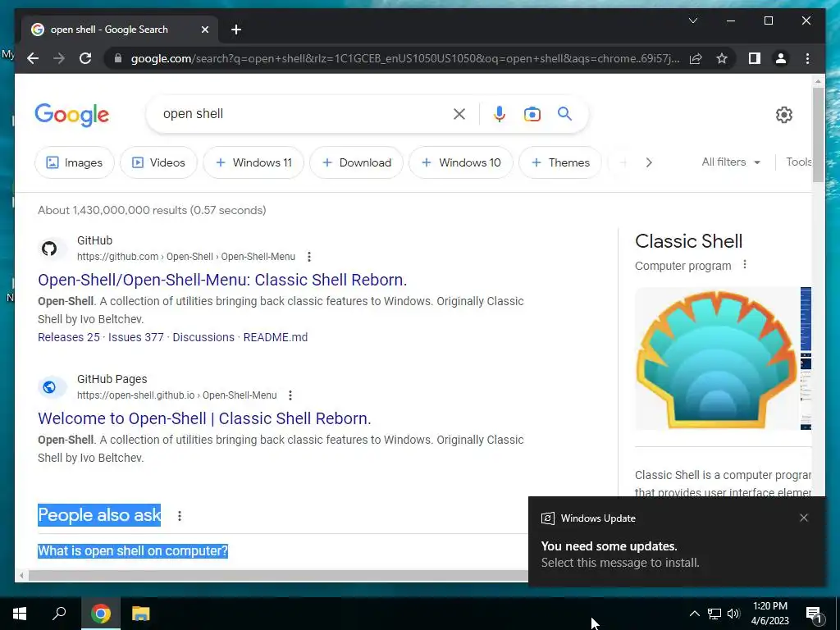Open the volume speaker tray icon

point(733,614)
